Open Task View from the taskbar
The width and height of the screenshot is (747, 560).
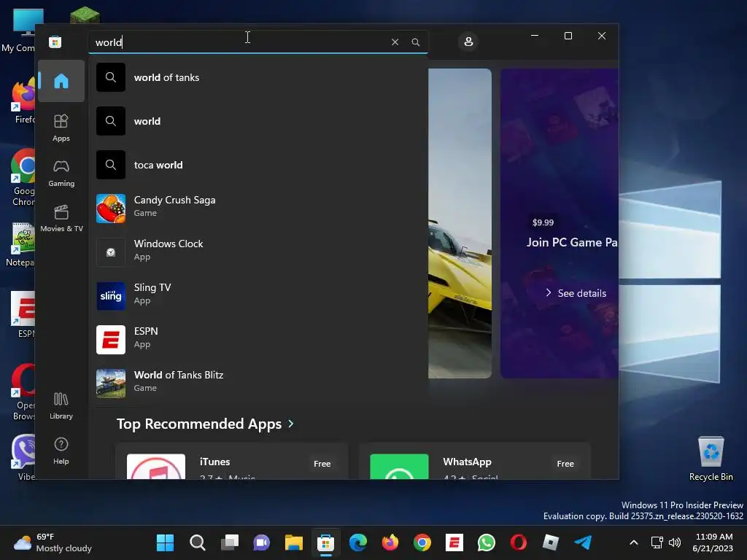[x=230, y=542]
